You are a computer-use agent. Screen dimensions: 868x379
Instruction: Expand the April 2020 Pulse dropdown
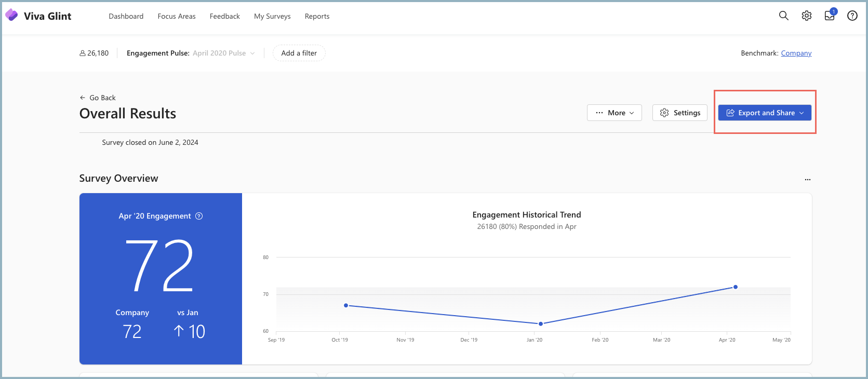(224, 53)
